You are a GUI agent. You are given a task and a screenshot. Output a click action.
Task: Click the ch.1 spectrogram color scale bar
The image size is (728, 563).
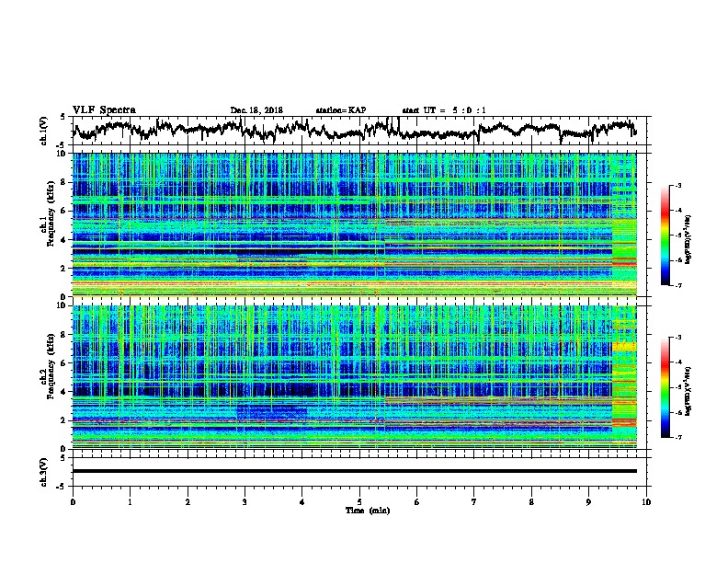(665, 236)
